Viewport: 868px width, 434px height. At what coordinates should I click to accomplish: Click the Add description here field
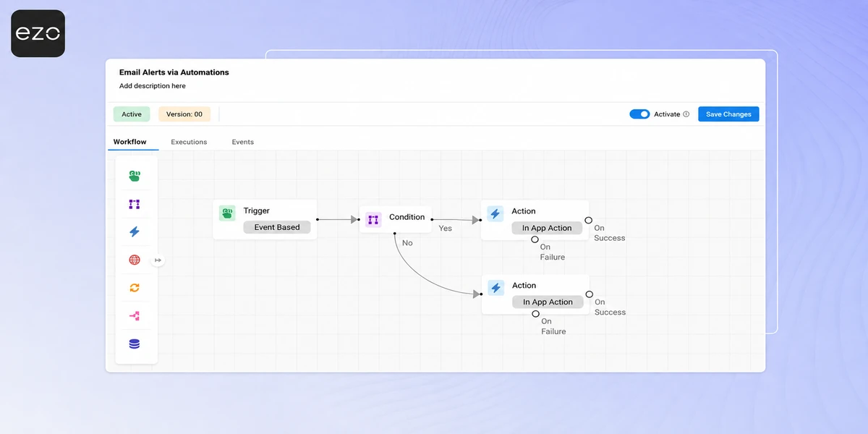pyautogui.click(x=153, y=86)
